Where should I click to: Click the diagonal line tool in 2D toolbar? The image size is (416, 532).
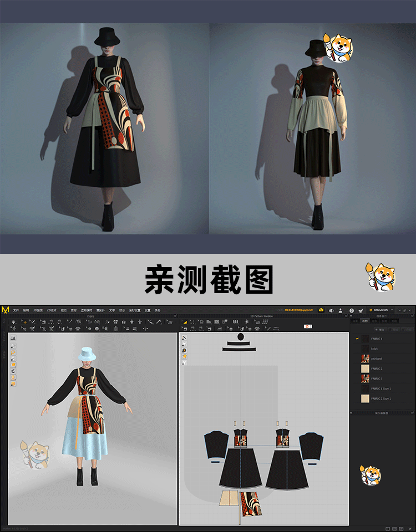[268, 329]
